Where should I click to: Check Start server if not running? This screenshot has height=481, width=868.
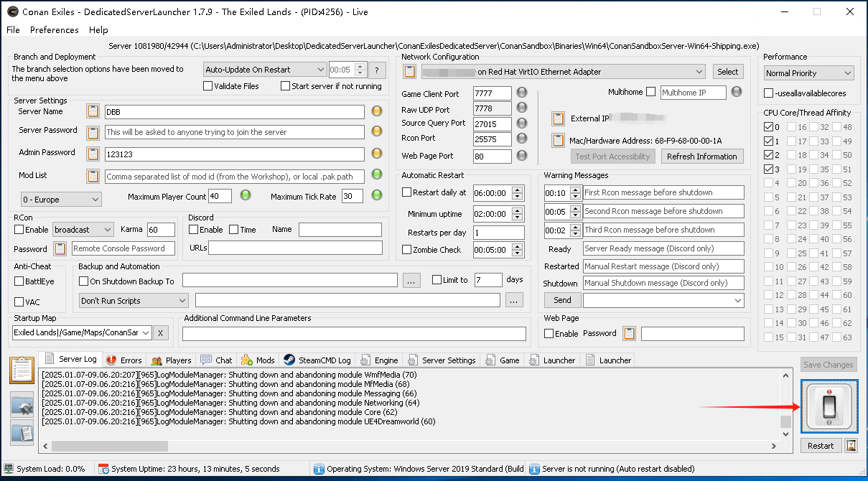click(x=285, y=86)
